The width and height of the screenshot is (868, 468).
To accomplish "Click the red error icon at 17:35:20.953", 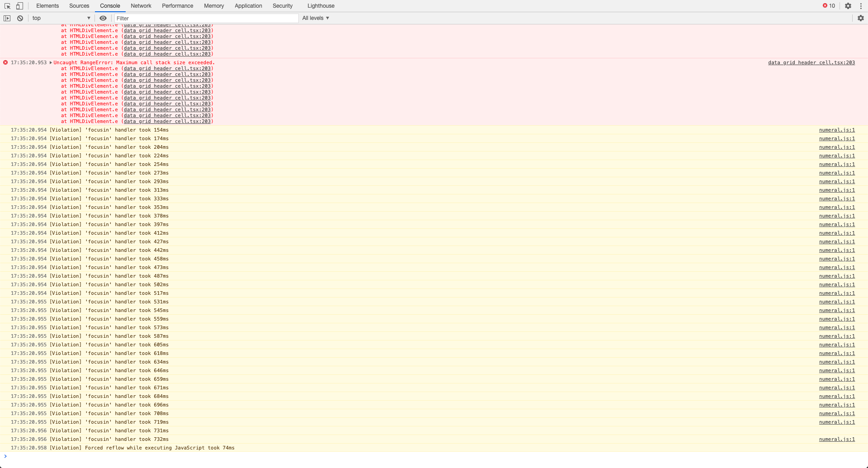I will [5, 62].
